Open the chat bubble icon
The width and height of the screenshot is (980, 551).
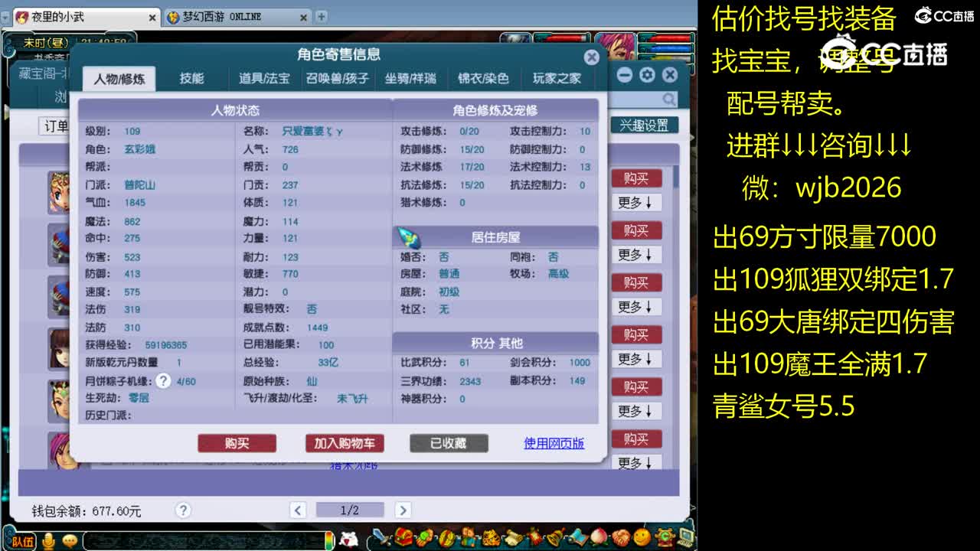(70, 541)
